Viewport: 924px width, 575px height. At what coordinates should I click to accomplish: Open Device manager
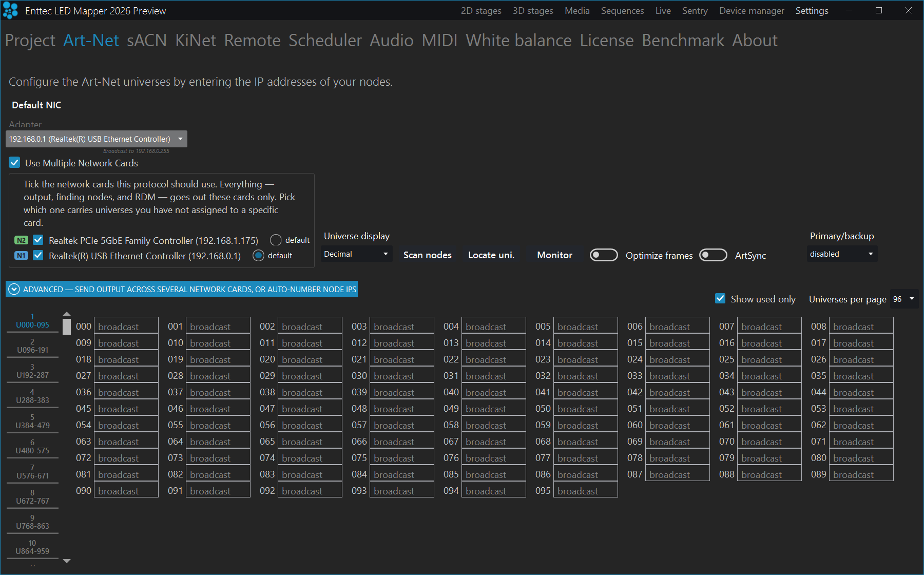coord(752,11)
